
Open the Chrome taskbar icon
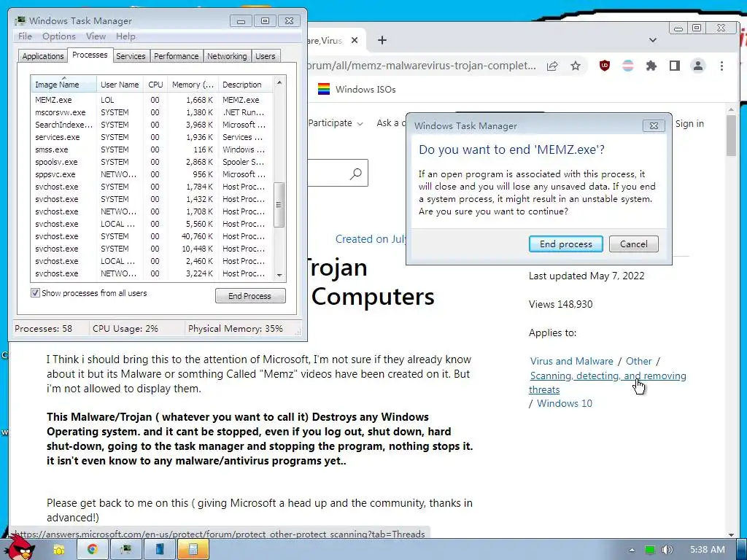point(92,550)
